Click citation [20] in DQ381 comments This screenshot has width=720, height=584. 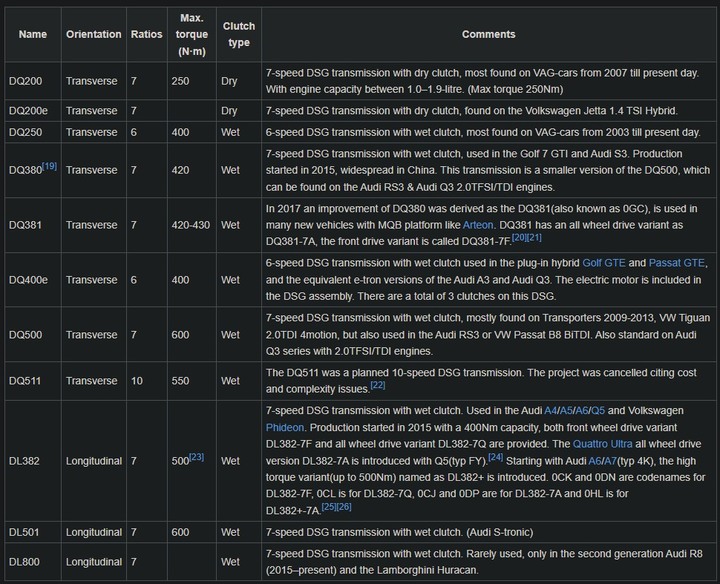[519, 237]
